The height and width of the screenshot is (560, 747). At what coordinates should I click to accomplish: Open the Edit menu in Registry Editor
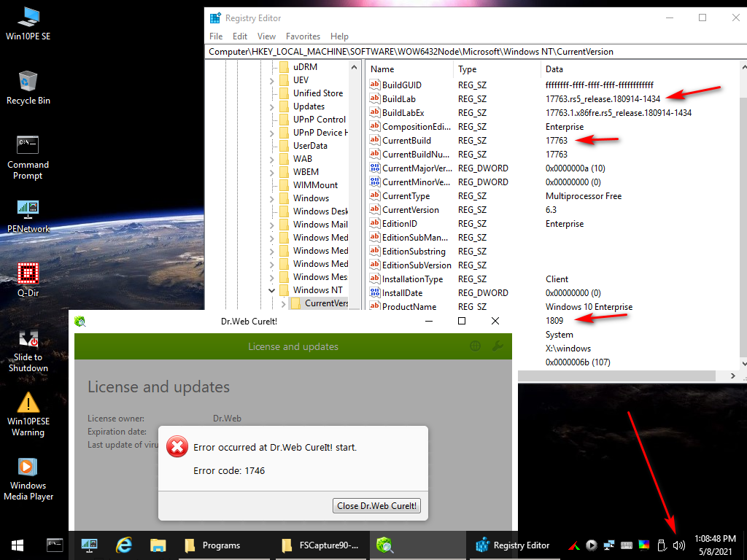[239, 36]
